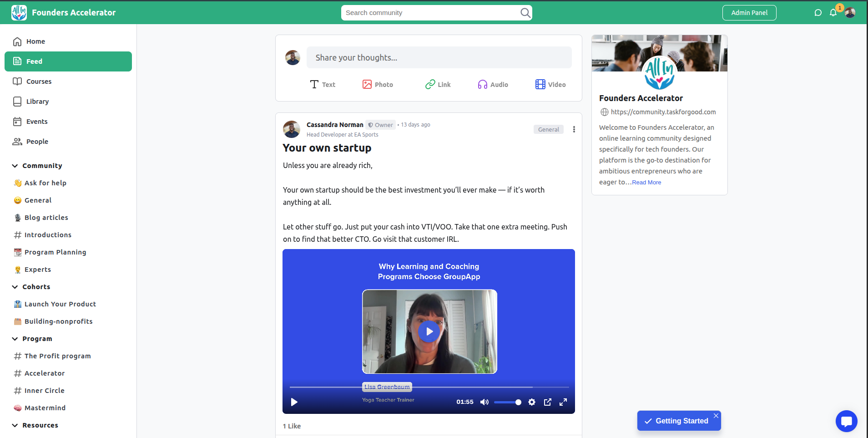Close the Getting Started popup

716,416
